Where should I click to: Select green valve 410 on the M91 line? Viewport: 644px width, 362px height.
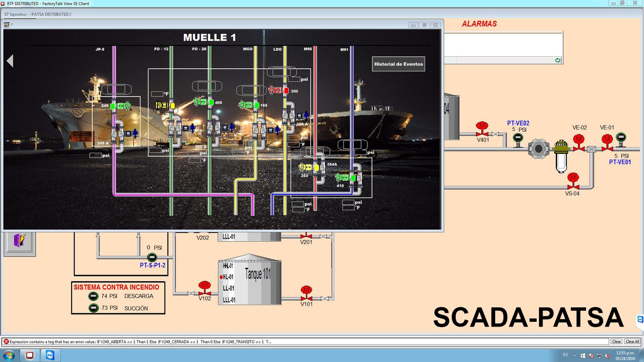[x=353, y=178]
